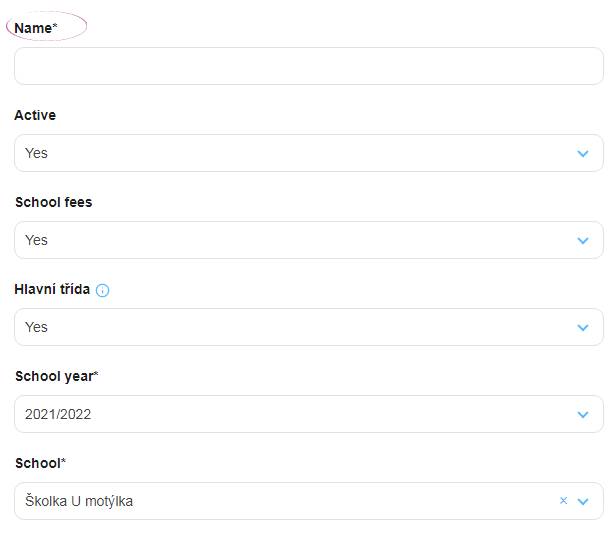Screen dimensions: 615x533
Task: Click the Active field chevron arrow
Action: tap(583, 153)
